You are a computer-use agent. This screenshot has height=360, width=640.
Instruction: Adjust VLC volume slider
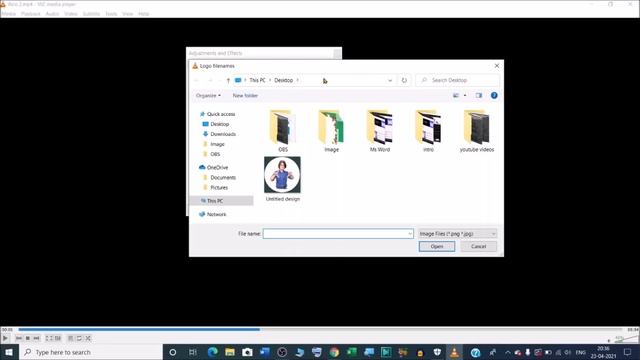point(626,339)
